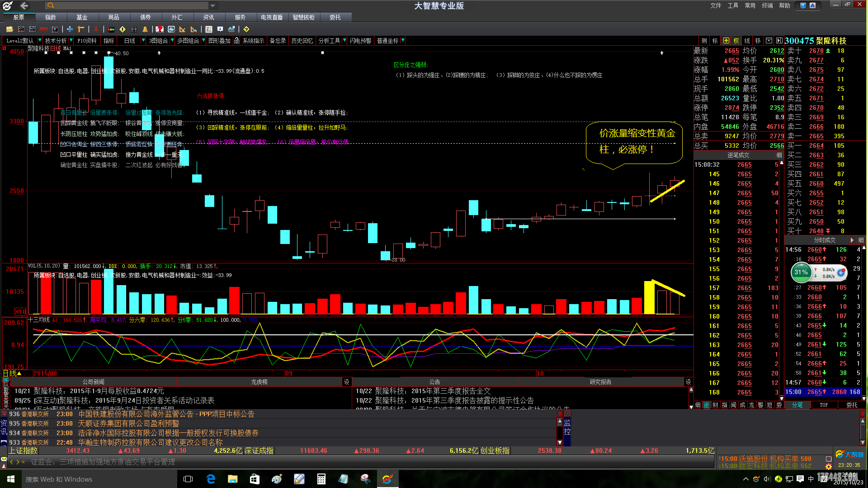Expand the 3图组合 dropdown arrow
Viewport: 868px width, 488px height.
pos(172,41)
